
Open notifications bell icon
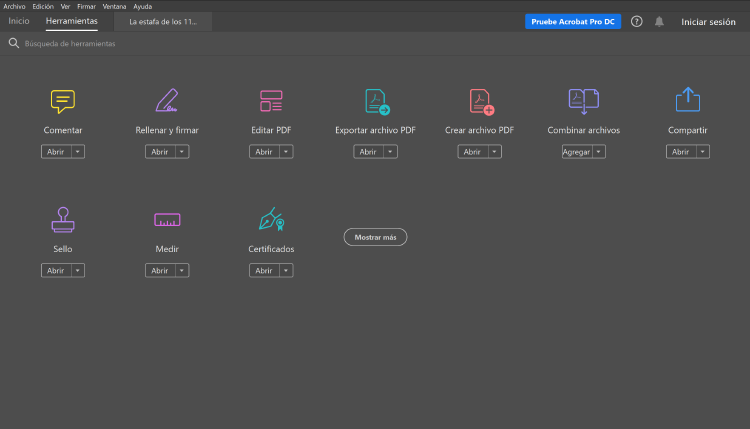[x=659, y=21]
